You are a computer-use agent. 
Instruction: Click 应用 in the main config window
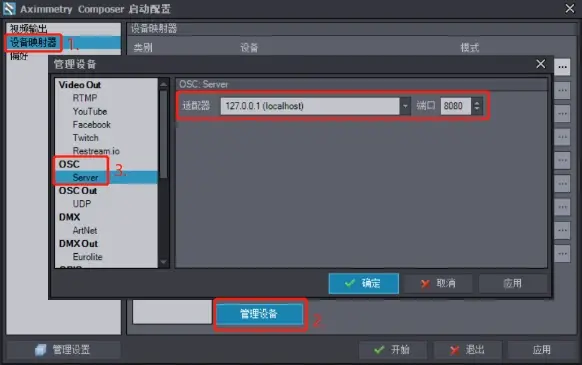click(542, 349)
